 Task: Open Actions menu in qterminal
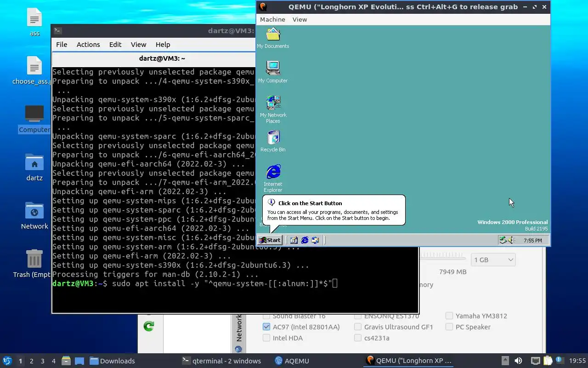[x=88, y=45]
